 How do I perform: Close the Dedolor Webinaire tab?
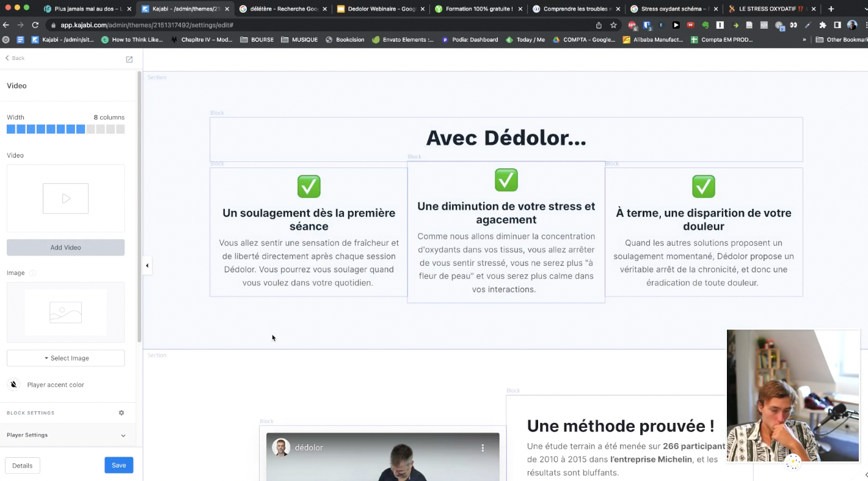pyautogui.click(x=423, y=9)
